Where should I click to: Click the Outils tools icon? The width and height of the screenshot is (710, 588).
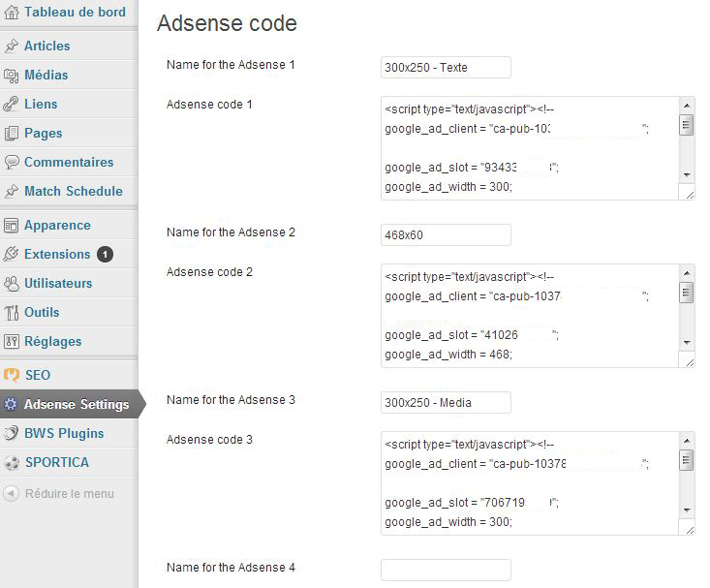[12, 312]
